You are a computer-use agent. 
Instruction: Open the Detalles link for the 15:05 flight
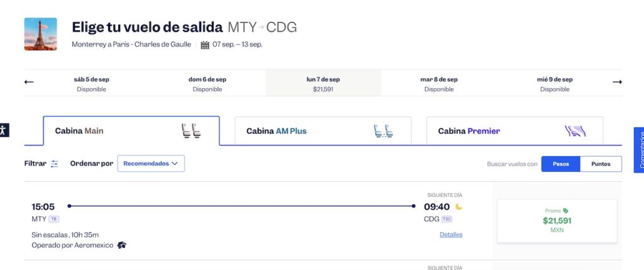[451, 235]
